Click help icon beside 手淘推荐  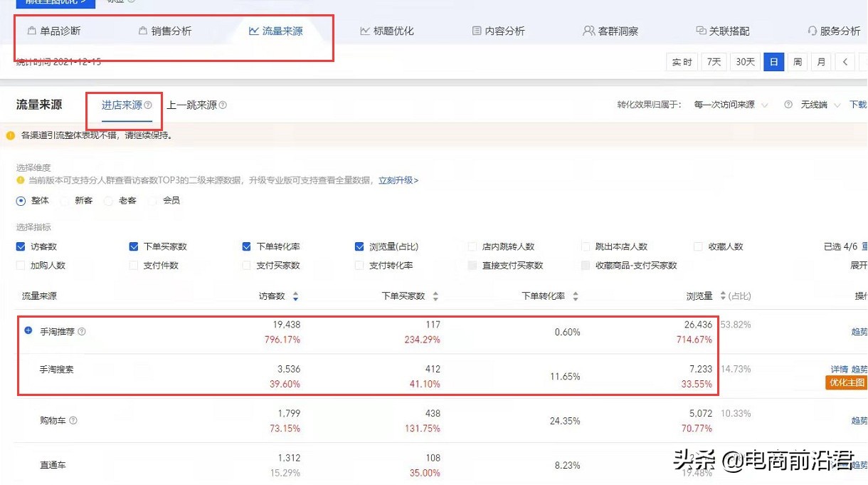(82, 332)
